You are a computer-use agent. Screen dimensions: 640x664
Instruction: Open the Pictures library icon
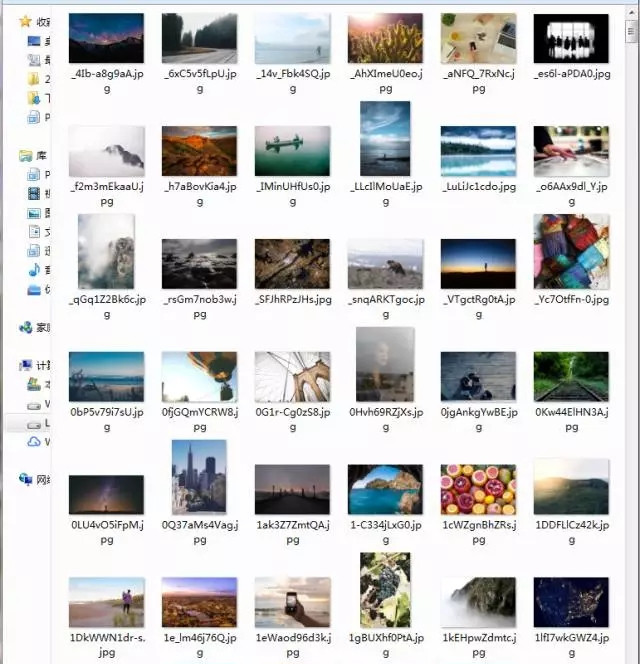click(34, 213)
